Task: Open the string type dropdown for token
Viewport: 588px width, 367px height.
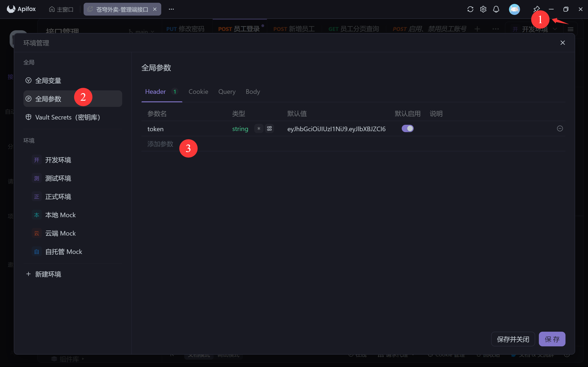Action: [240, 129]
